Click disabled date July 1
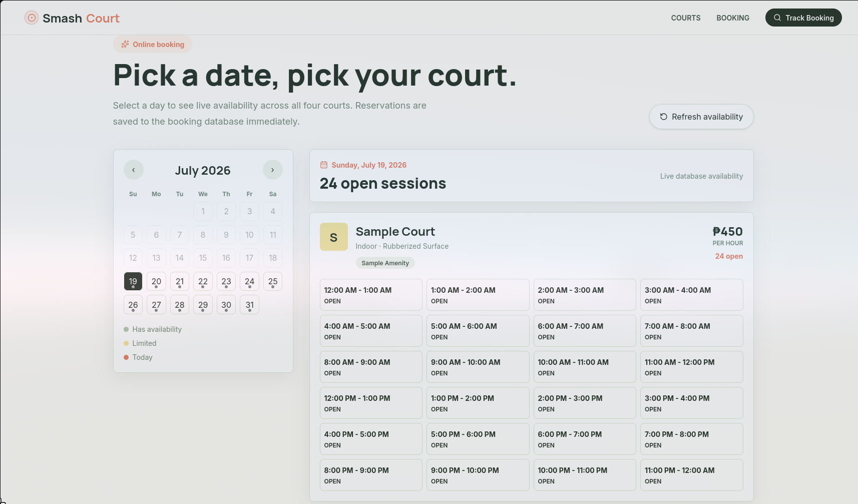Image resolution: width=858 pixels, height=504 pixels. coord(203,211)
